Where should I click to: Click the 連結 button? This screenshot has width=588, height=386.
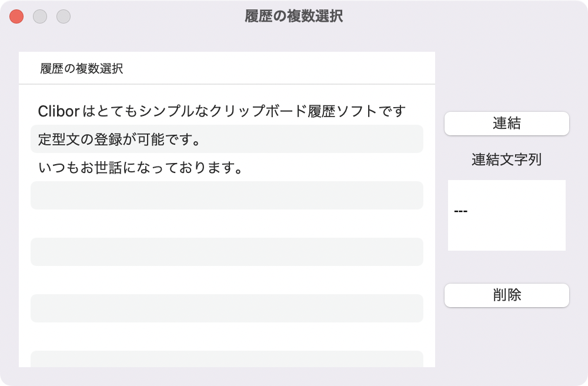coord(507,124)
